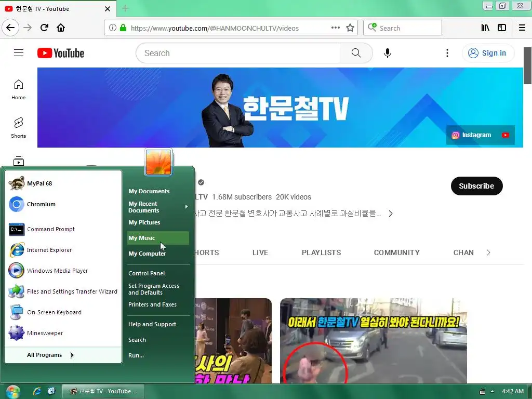The image size is (532, 399).
Task: Click the browser forward arrow
Action: coord(28,28)
